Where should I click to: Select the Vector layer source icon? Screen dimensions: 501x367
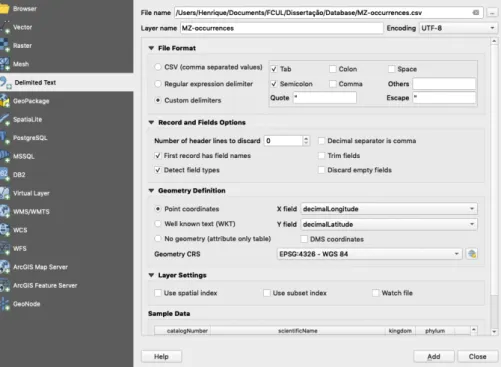click(5, 27)
